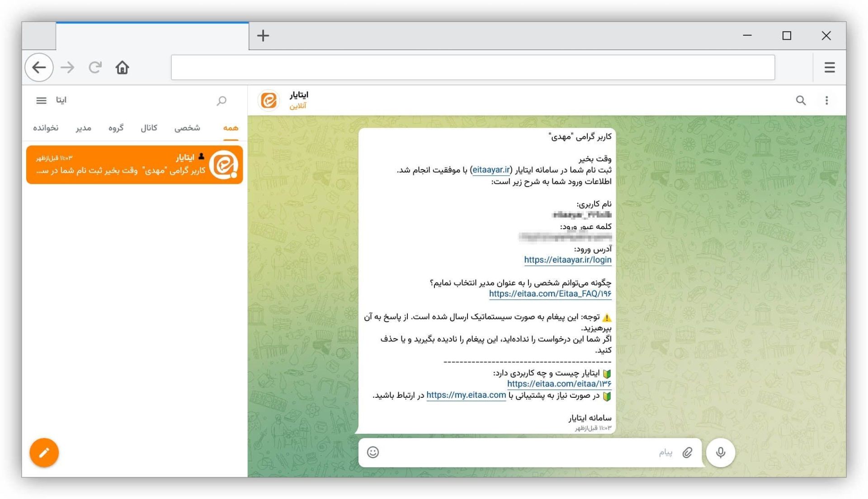Reload the page with the refresh icon
The width and height of the screenshot is (868, 499).
95,67
